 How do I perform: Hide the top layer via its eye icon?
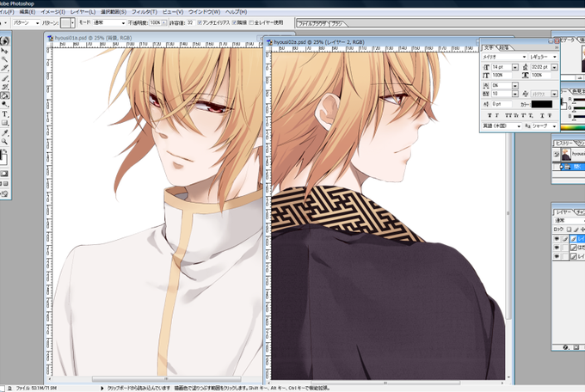pyautogui.click(x=557, y=239)
